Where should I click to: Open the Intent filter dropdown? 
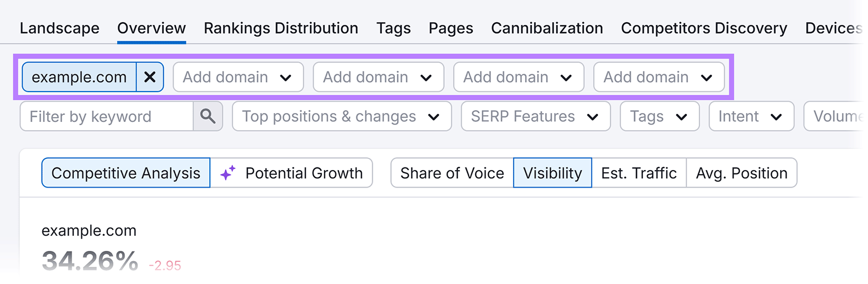(751, 116)
